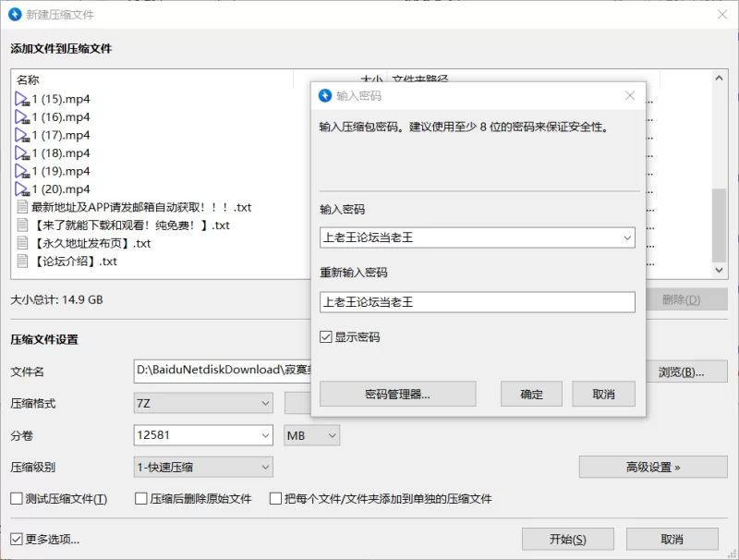The image size is (739, 560).
Task: Select 【来了就能下载和观看！纯免费！】.txt row
Action: [x=130, y=225]
